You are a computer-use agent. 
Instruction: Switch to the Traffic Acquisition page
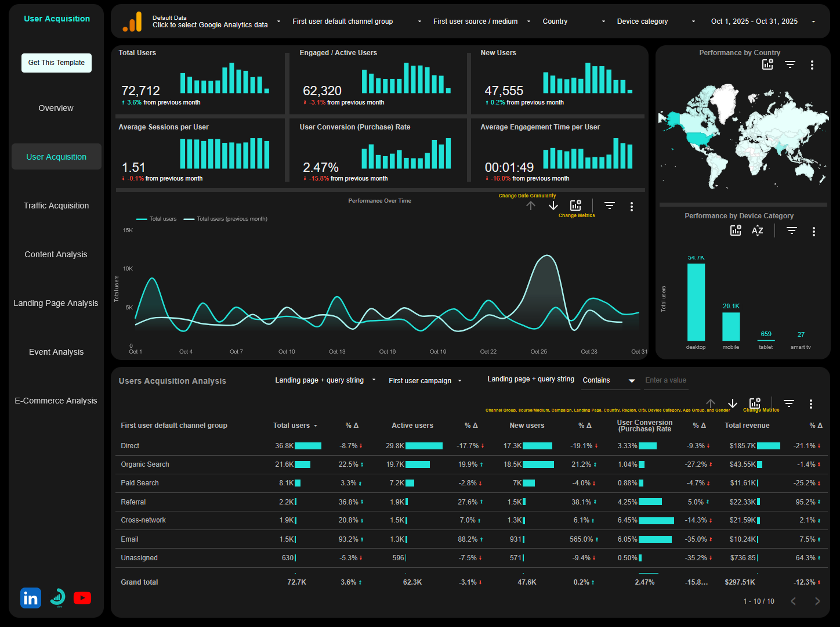[x=56, y=206]
